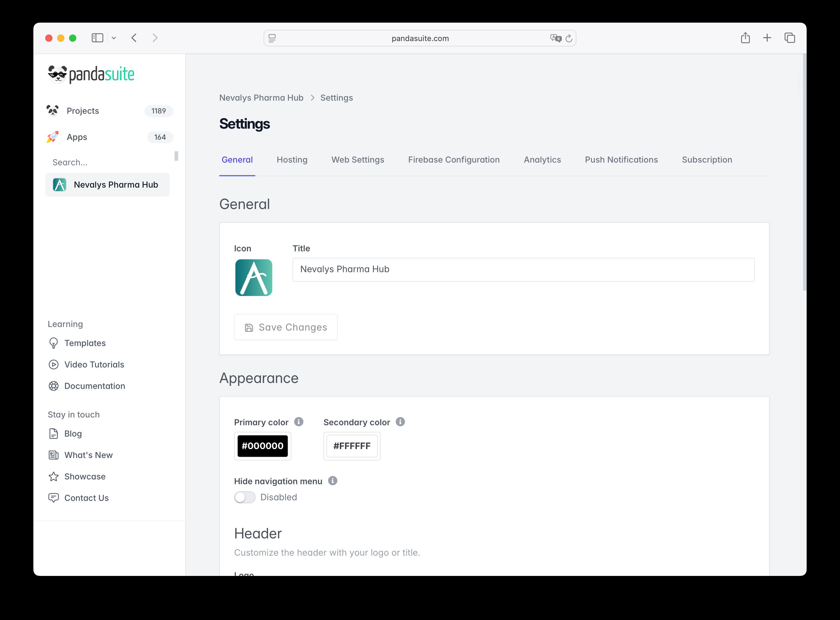Click the Save Changes button
This screenshot has width=840, height=620.
[286, 327]
